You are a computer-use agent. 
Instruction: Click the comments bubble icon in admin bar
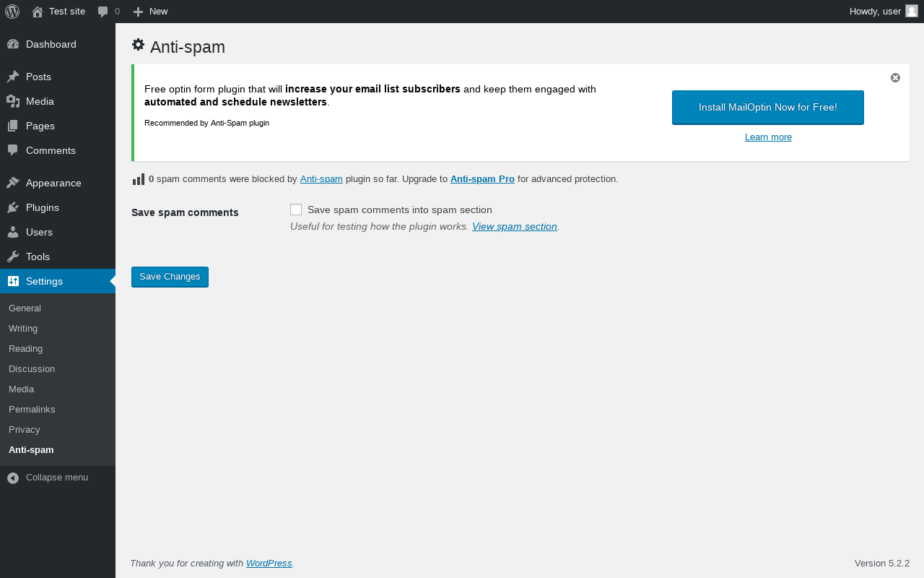click(x=103, y=12)
